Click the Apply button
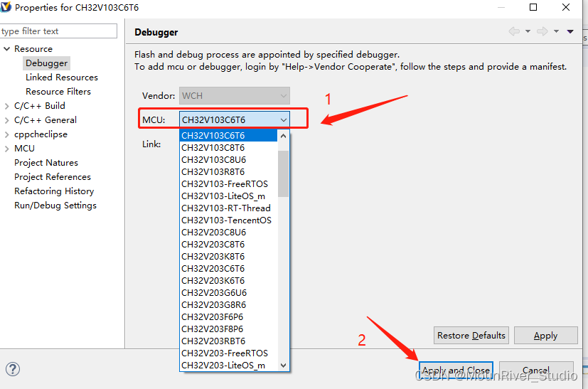The width and height of the screenshot is (588, 389). [545, 336]
